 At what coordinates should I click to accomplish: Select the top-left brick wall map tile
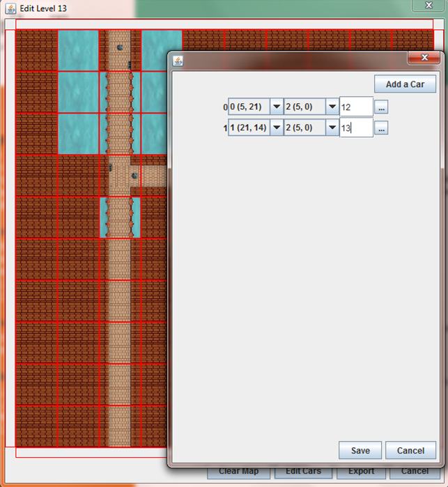[x=36, y=50]
